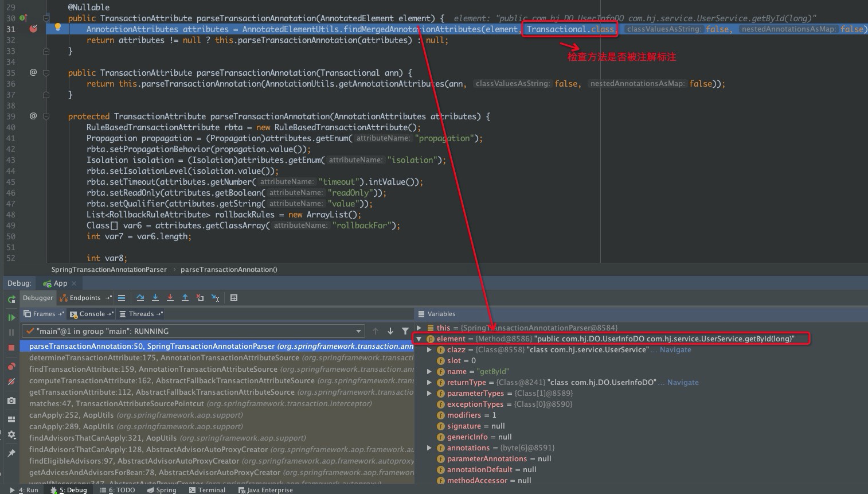Resume the program with the green play icon
Screen dimensions: 868x494
pyautogui.click(x=11, y=317)
